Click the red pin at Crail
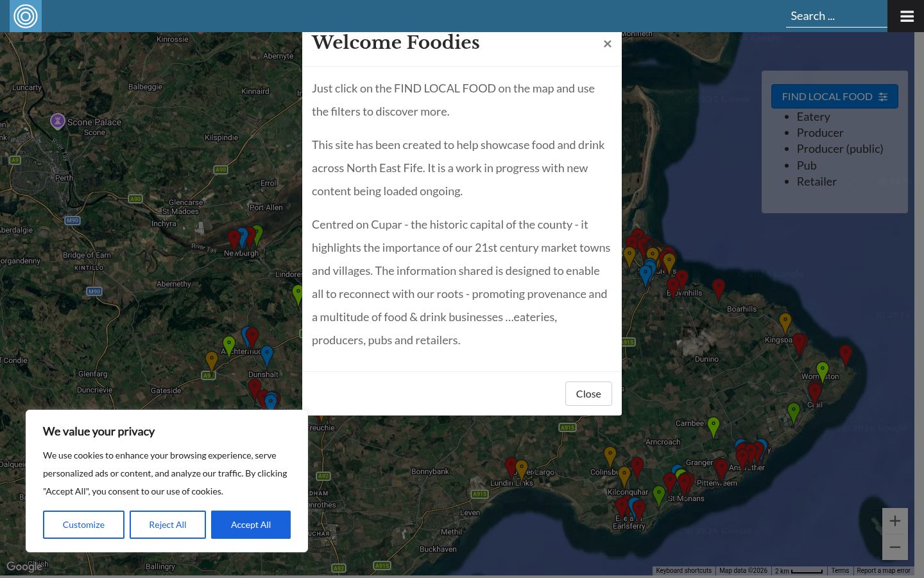924x578 pixels. (815, 393)
